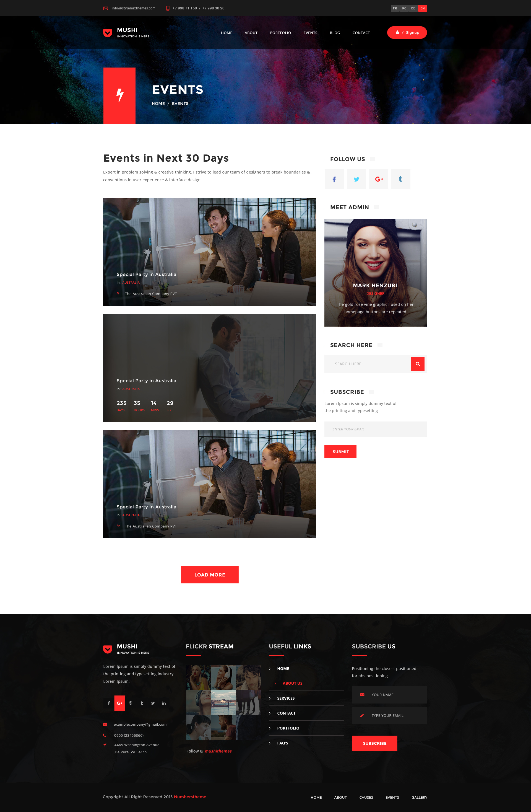Click the footer LinkedIn icon
Image resolution: width=531 pixels, height=812 pixels.
click(x=164, y=703)
